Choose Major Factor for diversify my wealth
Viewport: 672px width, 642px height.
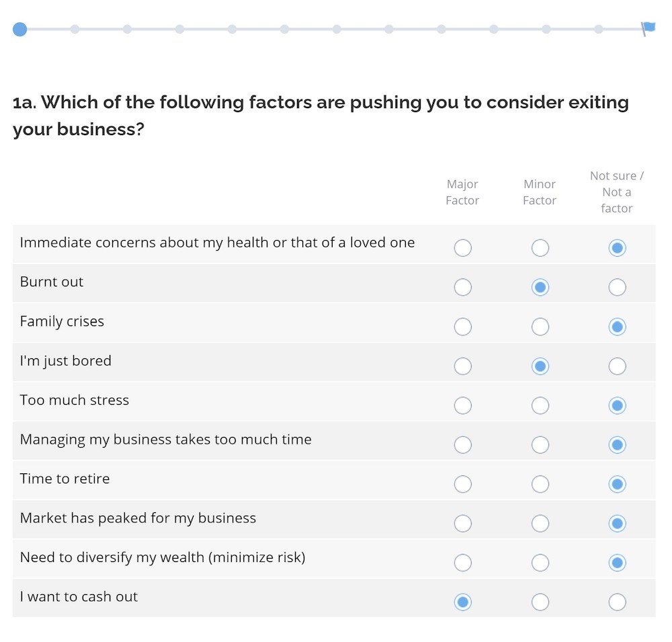pyautogui.click(x=462, y=563)
